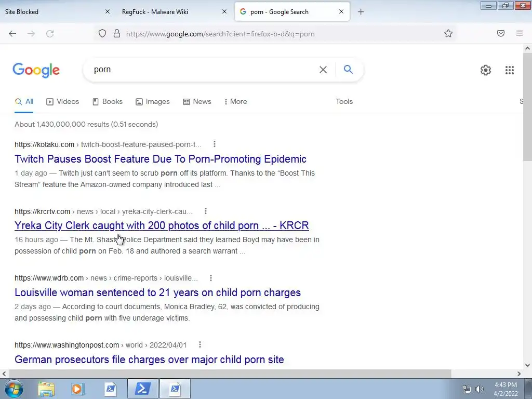Click into the Google search box
The height and width of the screenshot is (399, 532).
(204, 70)
